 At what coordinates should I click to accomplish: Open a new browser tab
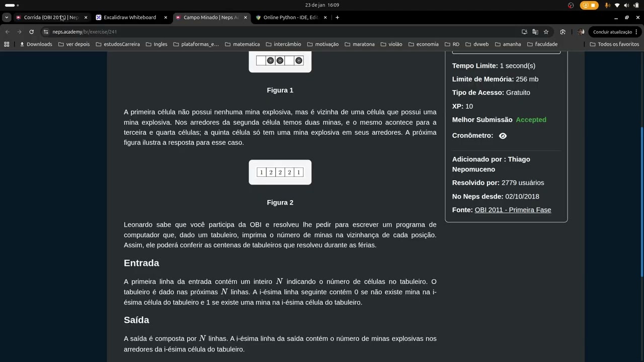[x=337, y=17]
